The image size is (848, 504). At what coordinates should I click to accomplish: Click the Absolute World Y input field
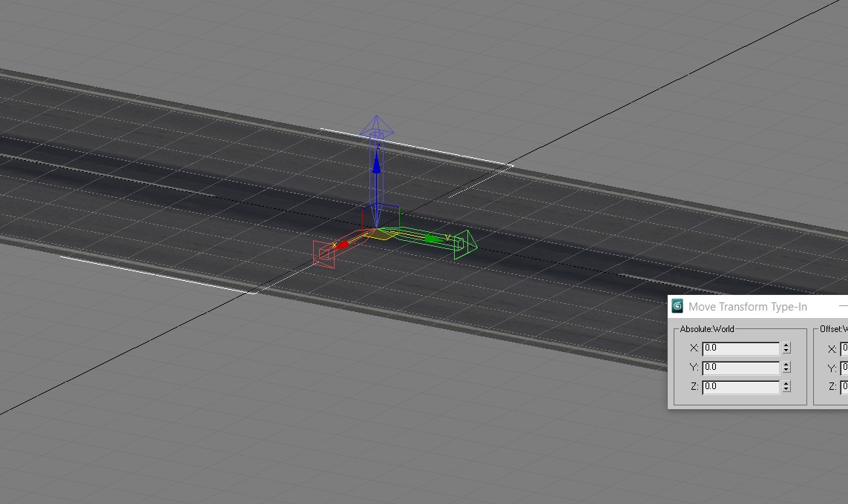pos(741,368)
